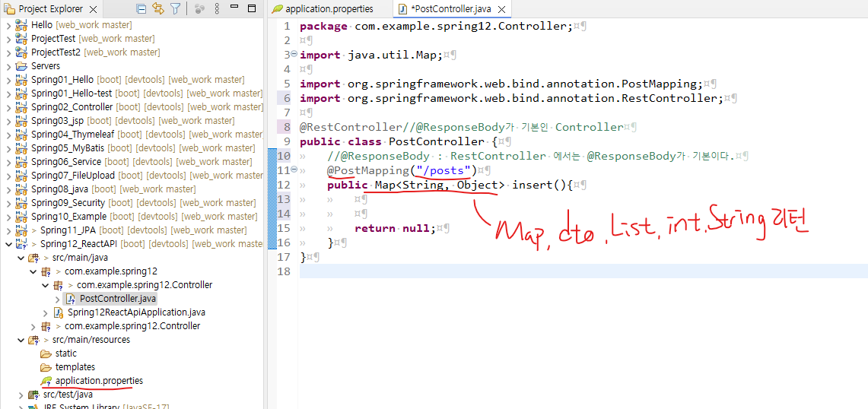The image size is (868, 409).
Task: Minimize the Project Explorer view
Action: (235, 8)
